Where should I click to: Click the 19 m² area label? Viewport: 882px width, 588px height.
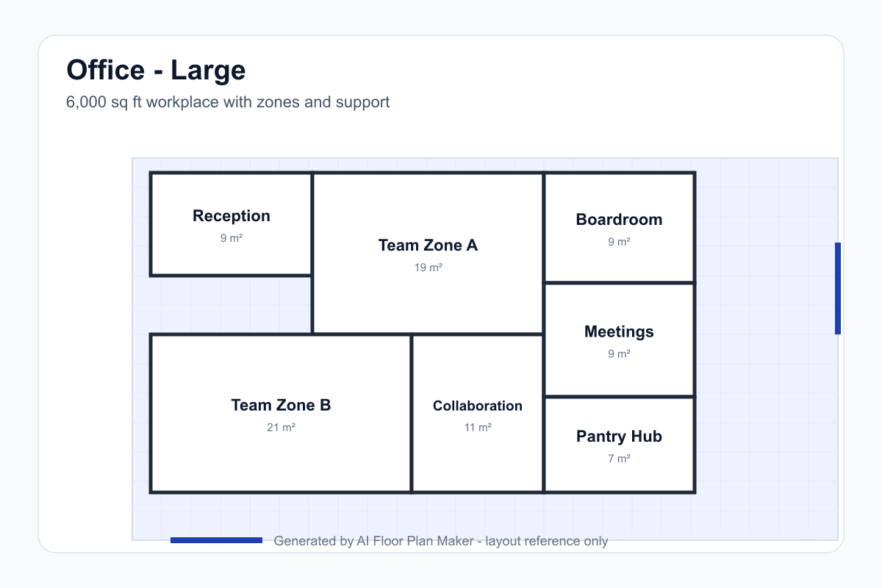428,268
